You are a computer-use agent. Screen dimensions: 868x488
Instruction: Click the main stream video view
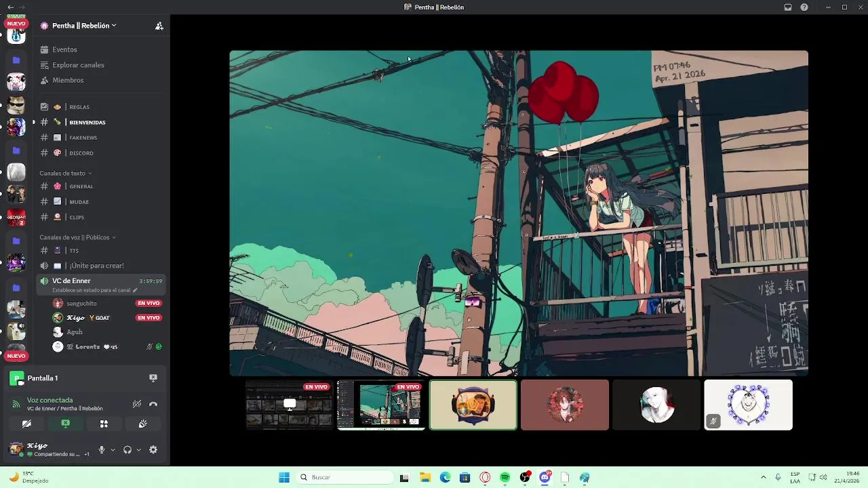tap(519, 213)
